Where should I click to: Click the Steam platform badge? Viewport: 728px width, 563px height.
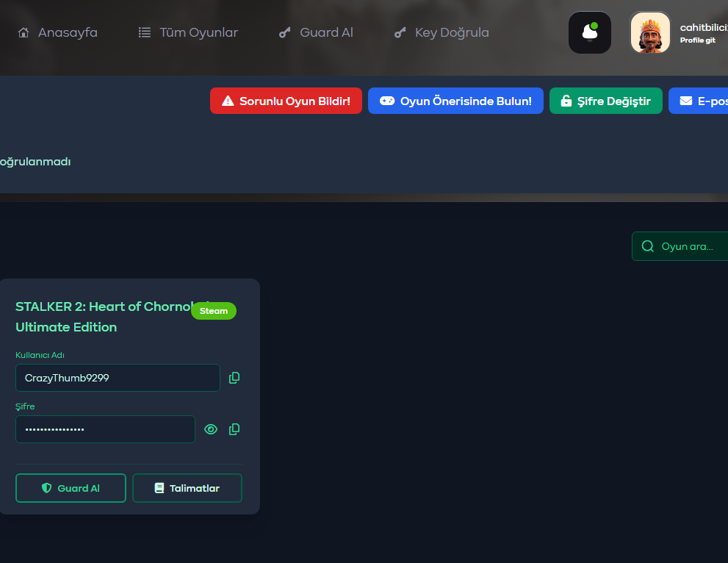coord(214,311)
